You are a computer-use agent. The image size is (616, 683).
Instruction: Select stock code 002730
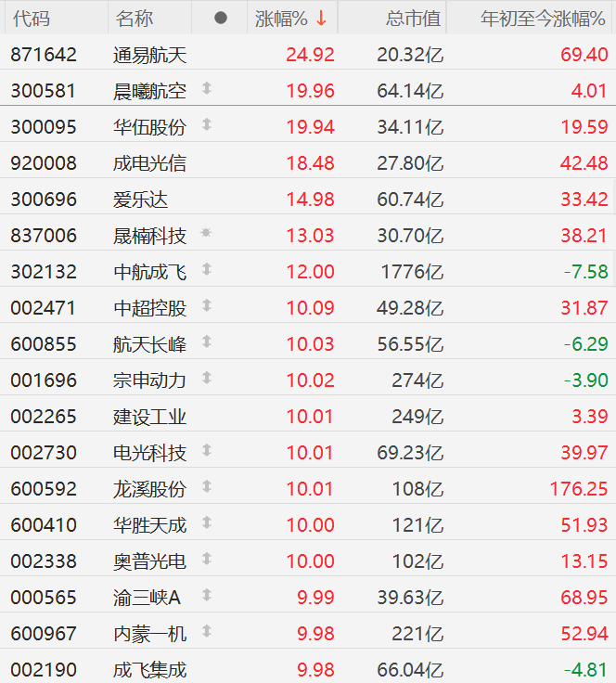click(44, 453)
